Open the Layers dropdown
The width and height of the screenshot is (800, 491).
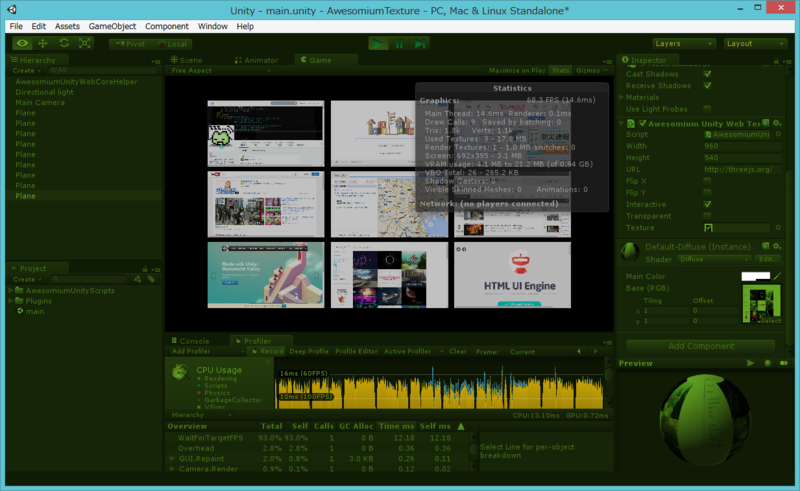pos(684,44)
